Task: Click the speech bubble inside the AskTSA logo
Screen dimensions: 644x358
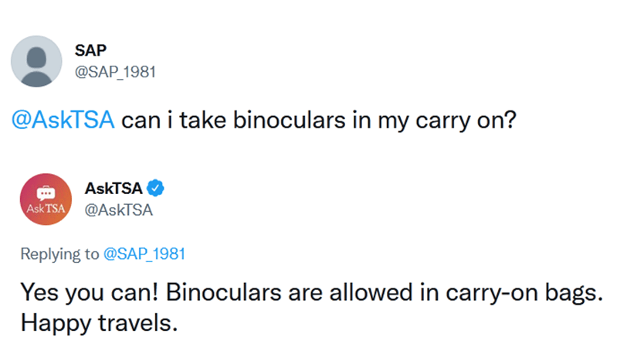Action: click(x=46, y=193)
